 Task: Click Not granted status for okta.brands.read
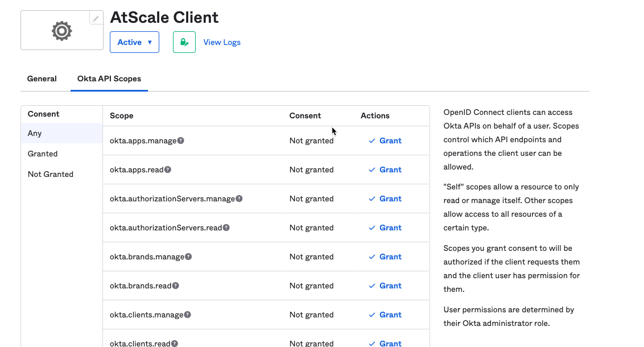(x=311, y=286)
